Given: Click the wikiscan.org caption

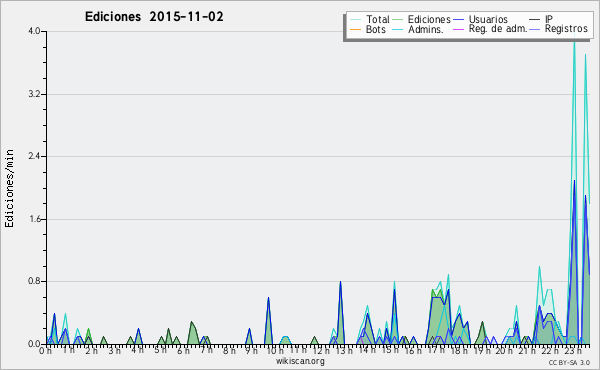Looking at the screenshot, I should tap(300, 361).
